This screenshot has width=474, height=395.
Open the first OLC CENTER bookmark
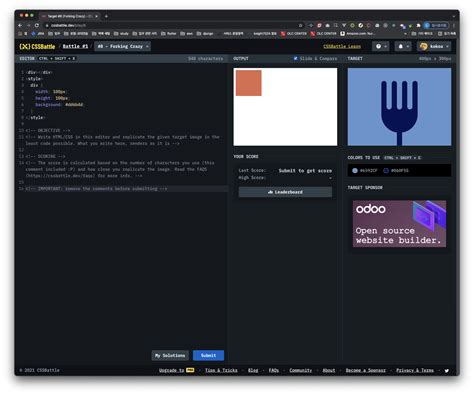tap(294, 33)
